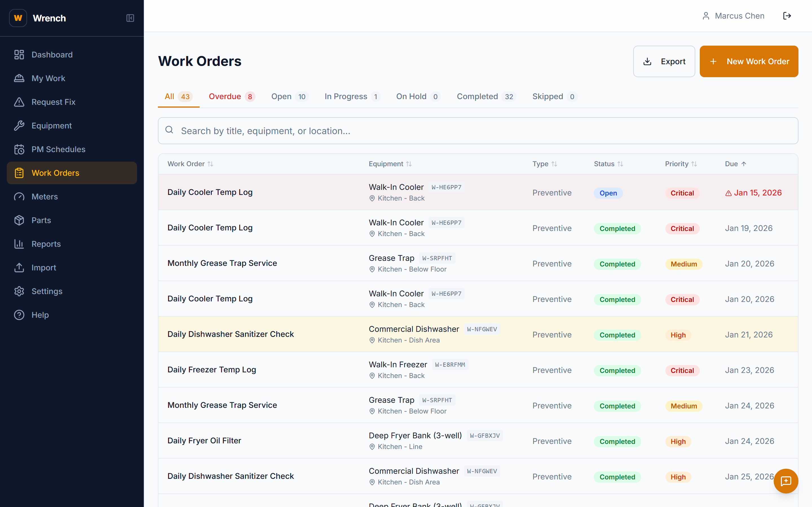The image size is (812, 507).
Task: Log out using the exit icon
Action: [x=787, y=15]
